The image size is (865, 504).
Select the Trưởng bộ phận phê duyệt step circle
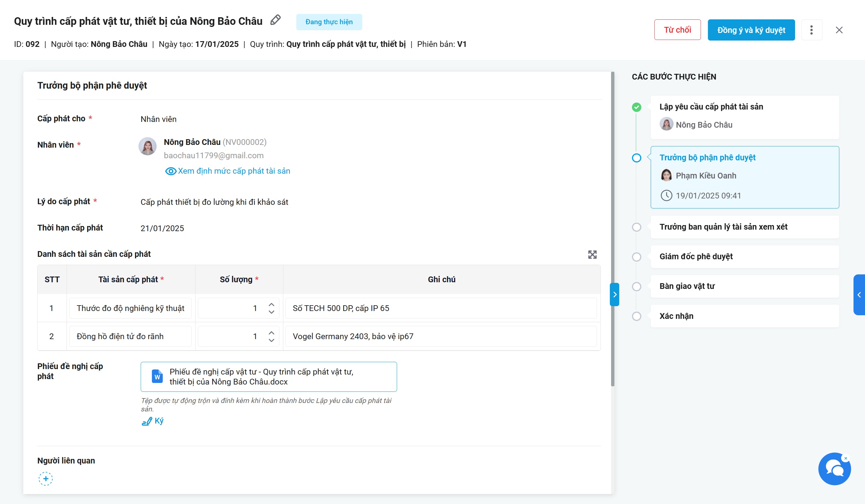coord(636,158)
